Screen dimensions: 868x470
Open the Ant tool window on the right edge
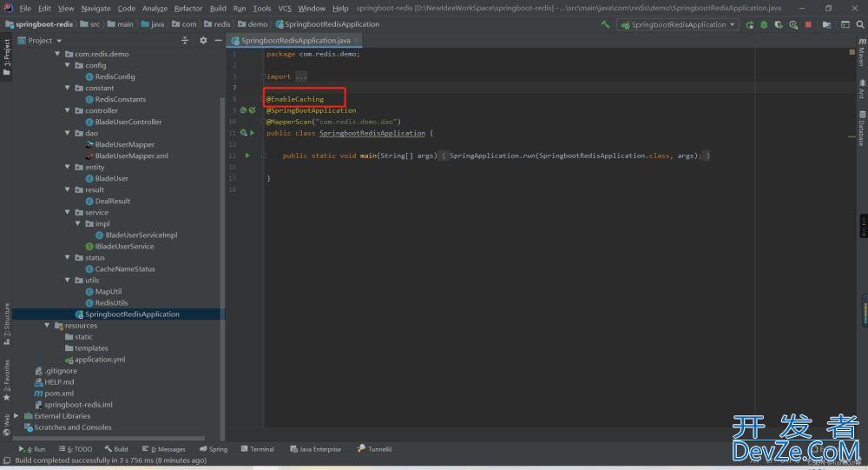click(x=862, y=89)
